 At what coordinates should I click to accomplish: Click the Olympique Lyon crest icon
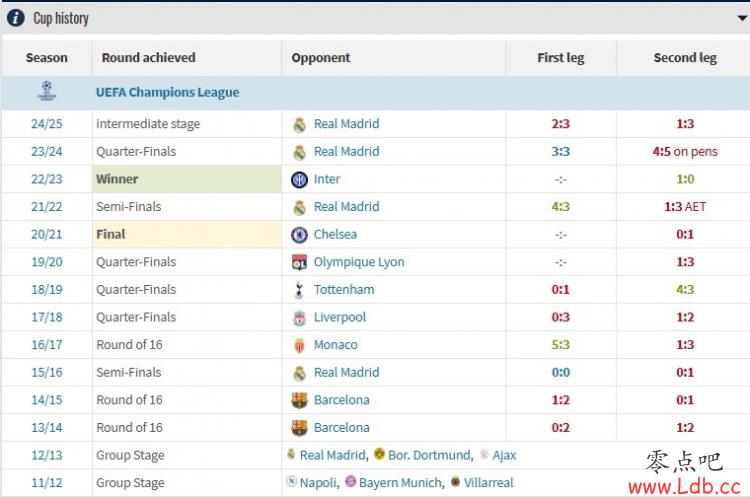pyautogui.click(x=299, y=262)
